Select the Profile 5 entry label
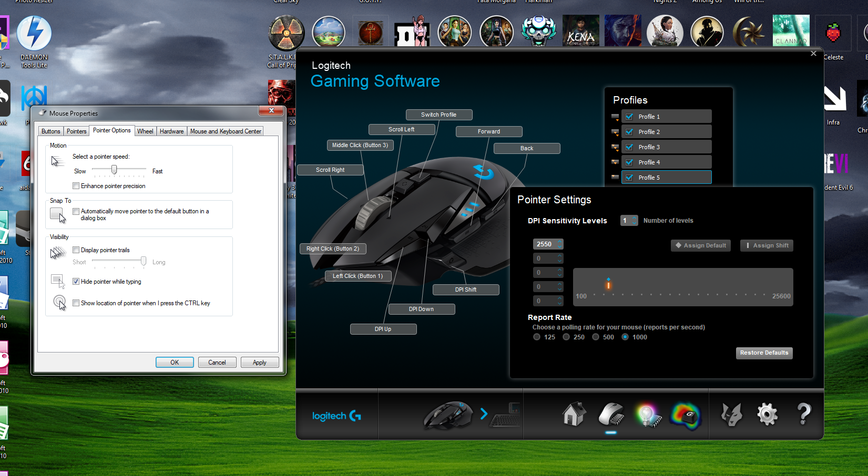Image resolution: width=868 pixels, height=476 pixels. (x=649, y=178)
